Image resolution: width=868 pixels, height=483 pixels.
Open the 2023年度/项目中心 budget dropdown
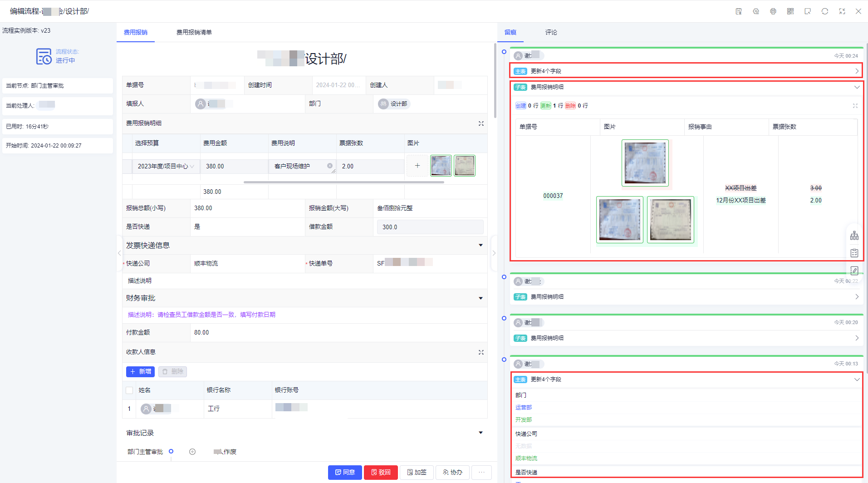pyautogui.click(x=166, y=167)
